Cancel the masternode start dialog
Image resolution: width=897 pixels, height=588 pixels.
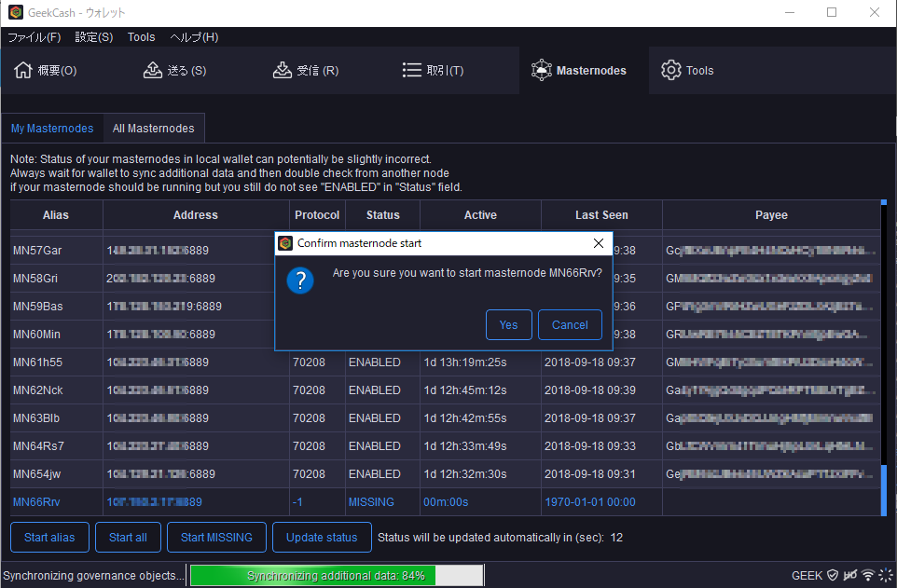tap(570, 325)
